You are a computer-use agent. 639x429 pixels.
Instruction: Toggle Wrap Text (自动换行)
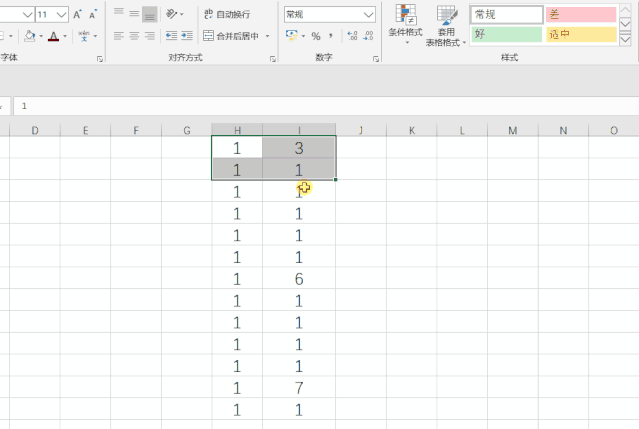pos(226,14)
